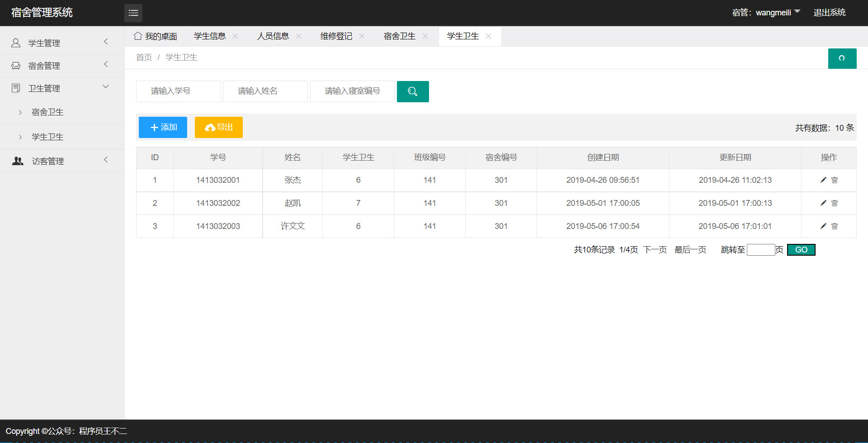This screenshot has width=868, height=443.
Task: Collapse the 卫生管理 section chevron
Action: 106,86
